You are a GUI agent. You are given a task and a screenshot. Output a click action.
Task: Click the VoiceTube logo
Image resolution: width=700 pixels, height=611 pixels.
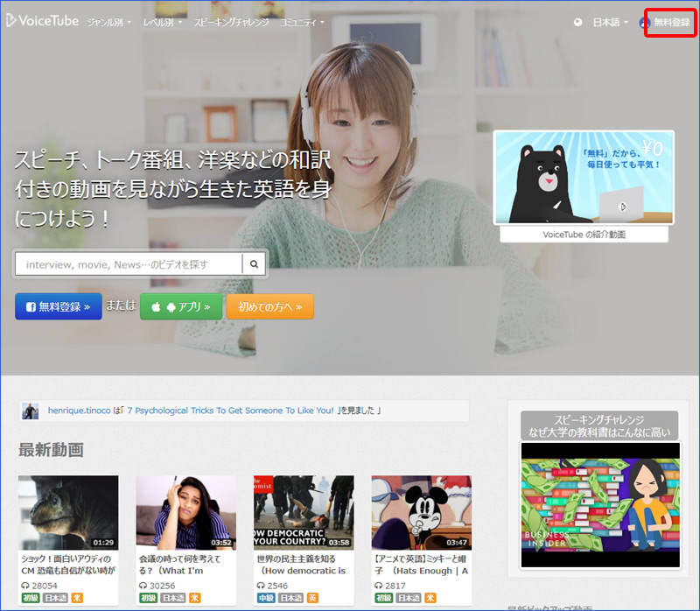click(44, 21)
